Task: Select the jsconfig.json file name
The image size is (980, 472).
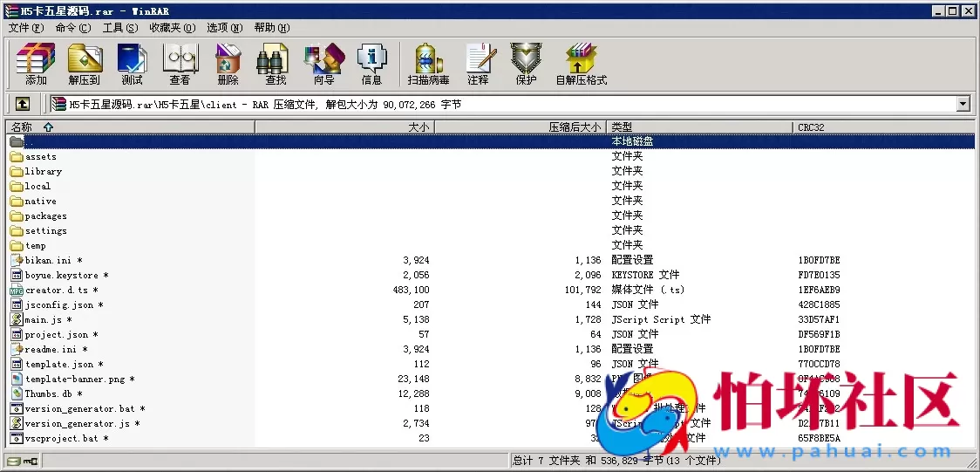Action: coord(64,305)
